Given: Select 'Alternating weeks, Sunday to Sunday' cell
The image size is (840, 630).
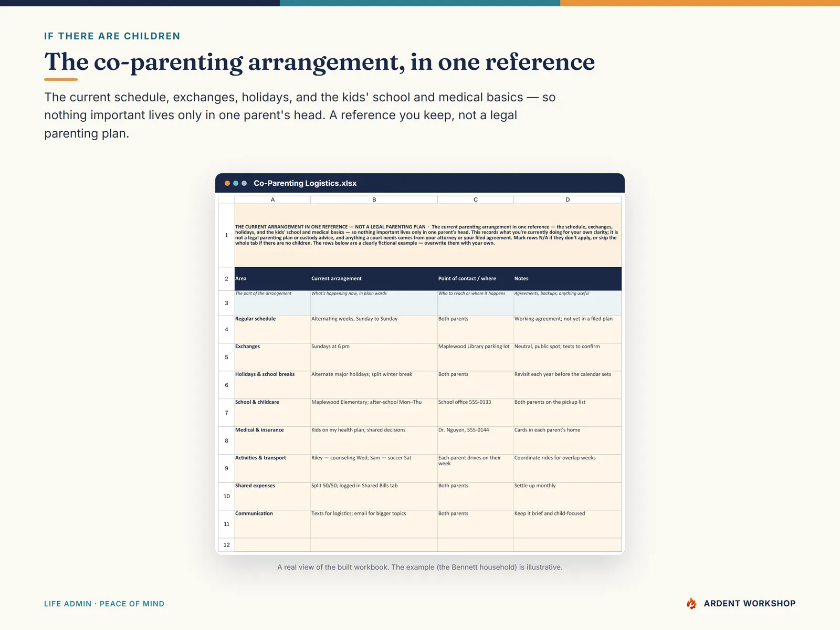Looking at the screenshot, I should pos(374,329).
